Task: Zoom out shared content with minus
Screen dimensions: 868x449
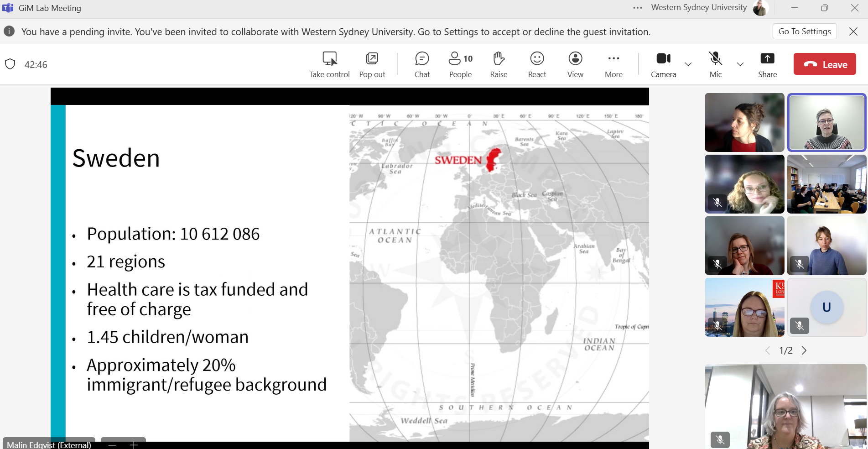Action: [113, 445]
